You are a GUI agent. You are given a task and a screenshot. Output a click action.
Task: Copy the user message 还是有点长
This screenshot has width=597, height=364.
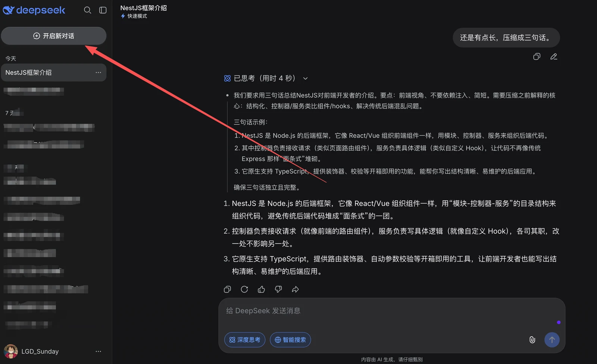click(x=537, y=57)
